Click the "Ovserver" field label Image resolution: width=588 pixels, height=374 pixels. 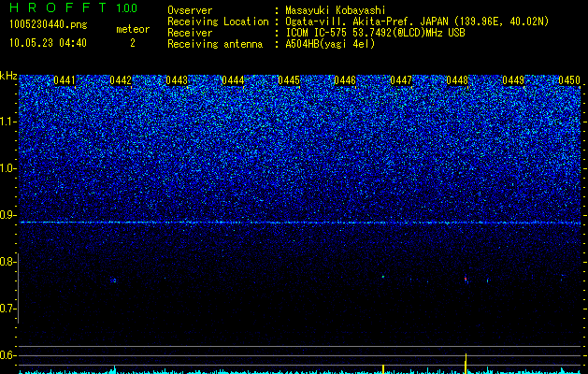tap(190, 10)
